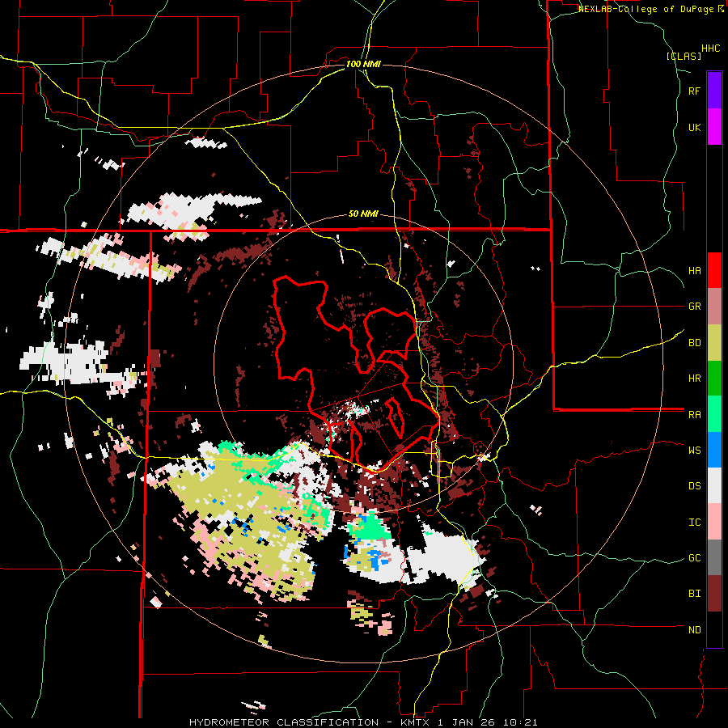Click the WS blue legend swatch
The height and width of the screenshot is (728, 728).
714,450
